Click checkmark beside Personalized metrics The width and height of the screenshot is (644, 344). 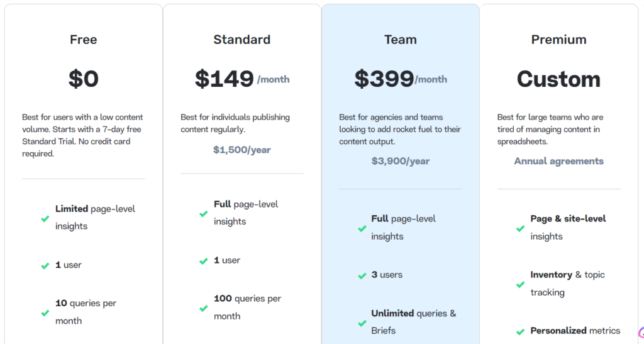(x=520, y=331)
